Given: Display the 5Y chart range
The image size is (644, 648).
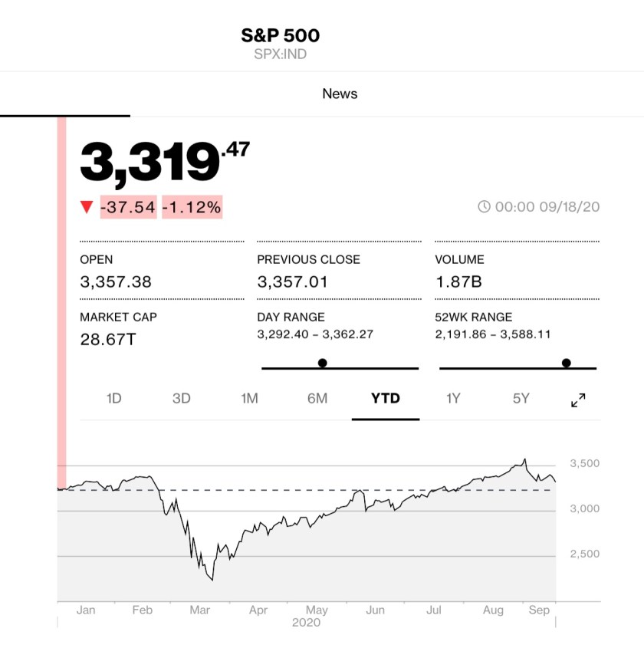Looking at the screenshot, I should [521, 398].
